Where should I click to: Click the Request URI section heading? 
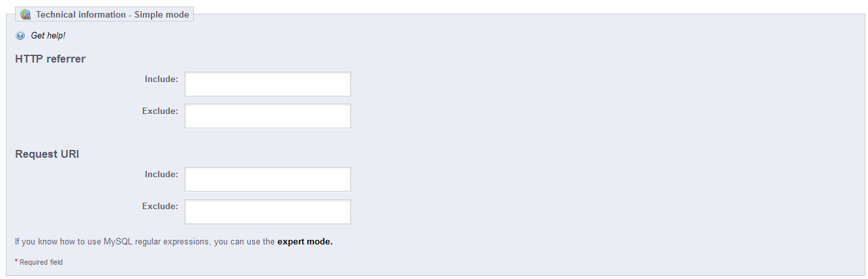[x=47, y=154]
